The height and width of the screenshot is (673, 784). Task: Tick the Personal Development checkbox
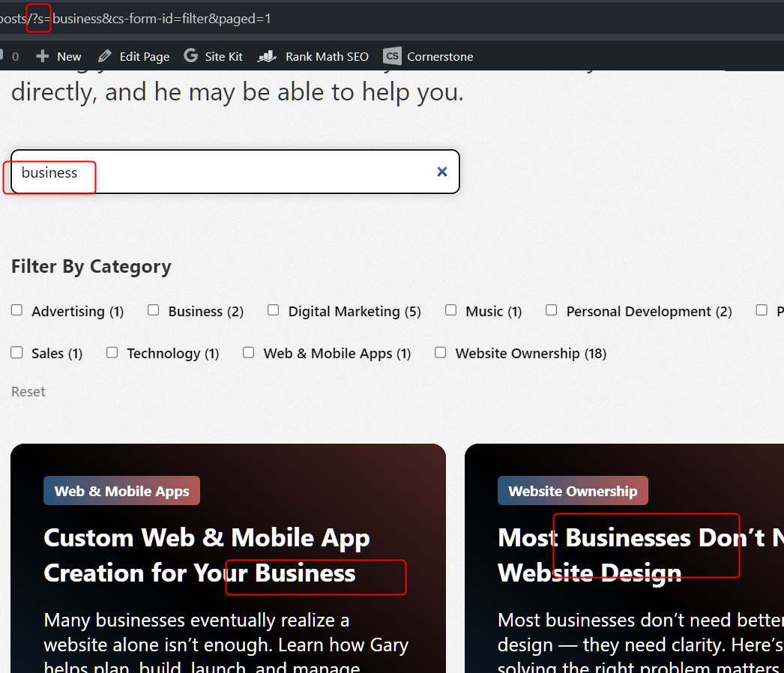(552, 310)
